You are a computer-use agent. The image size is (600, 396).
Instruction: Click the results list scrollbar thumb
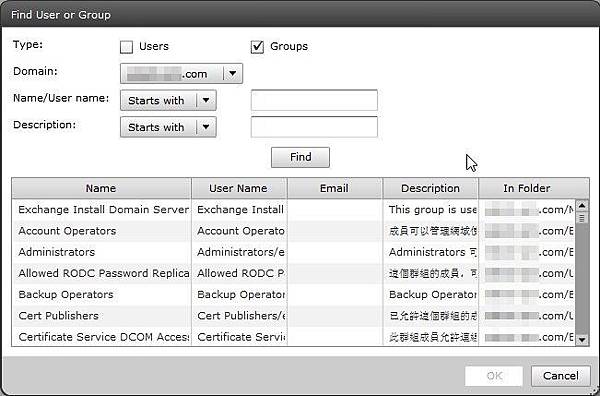pyautogui.click(x=582, y=218)
